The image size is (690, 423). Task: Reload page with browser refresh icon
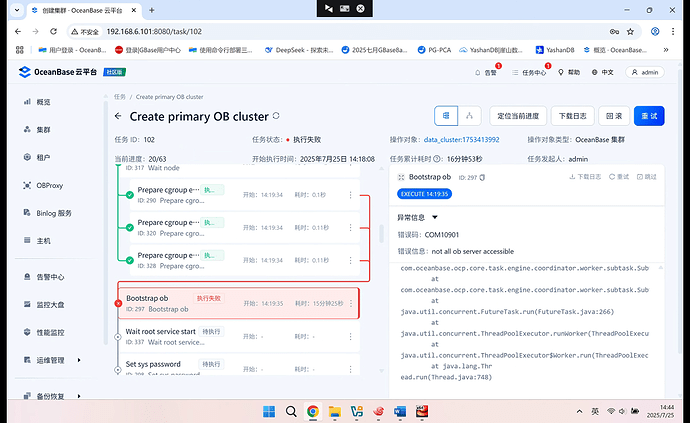pos(53,31)
